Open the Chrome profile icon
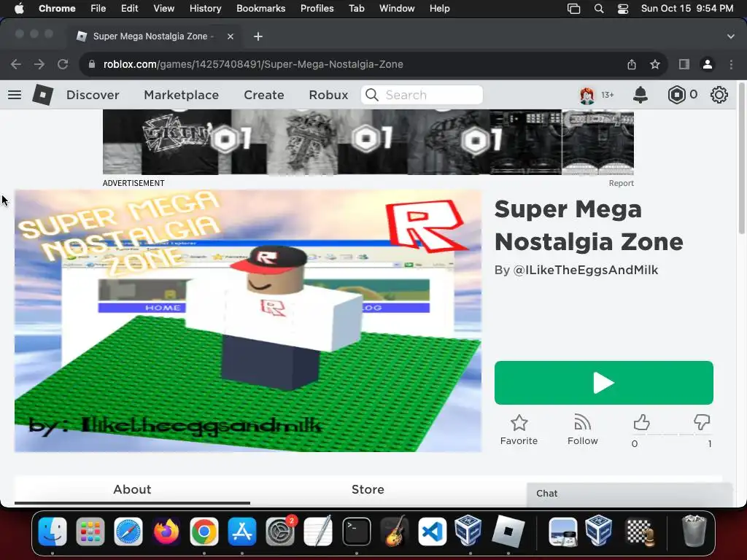The width and height of the screenshot is (747, 560). [x=708, y=64]
